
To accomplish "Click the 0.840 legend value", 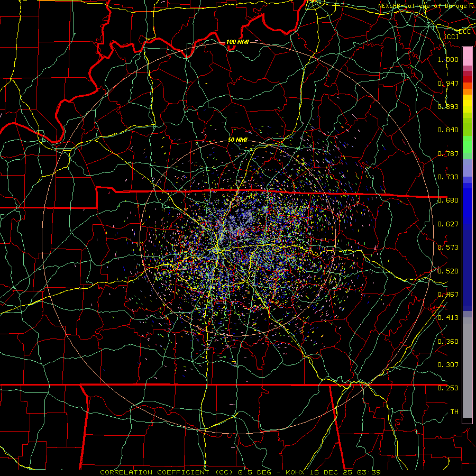I will coord(448,130).
